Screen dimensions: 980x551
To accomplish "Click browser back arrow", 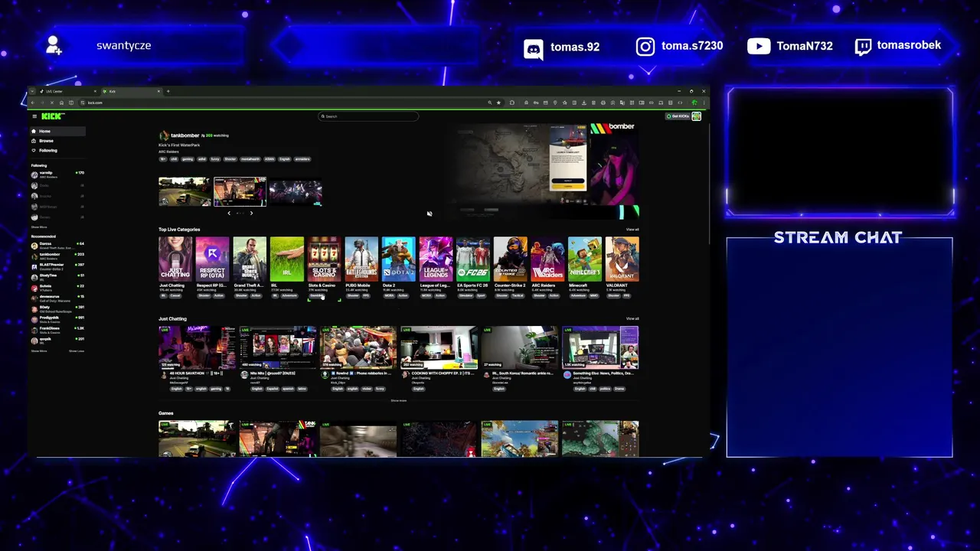I will (33, 103).
